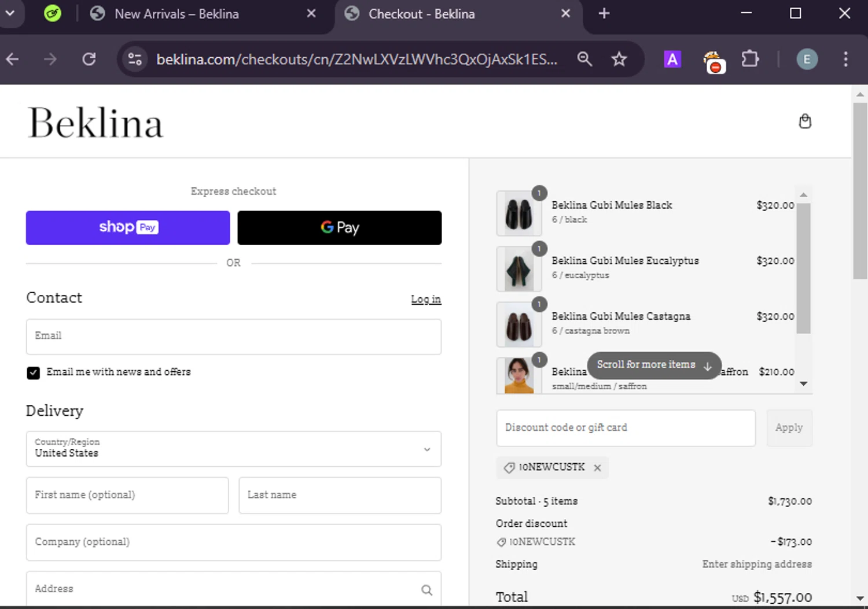The image size is (868, 609).
Task: Focus the Discount code or gift card field
Action: point(626,428)
